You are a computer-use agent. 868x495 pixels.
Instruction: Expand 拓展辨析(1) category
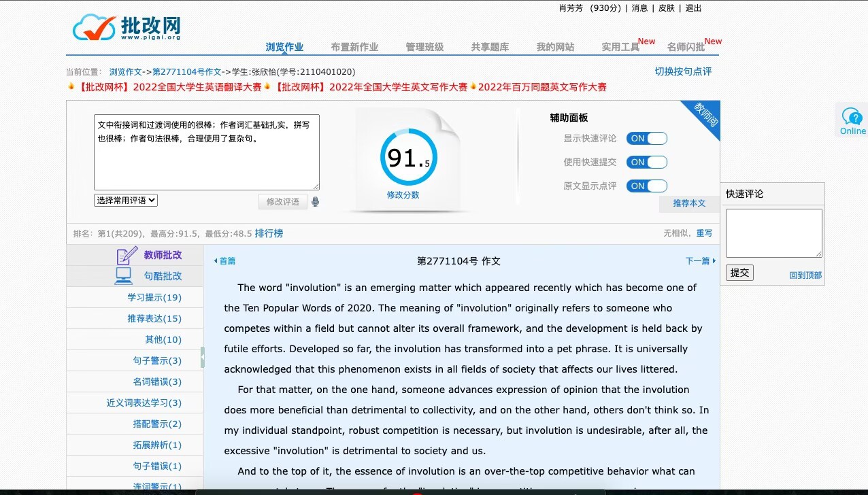pos(157,445)
